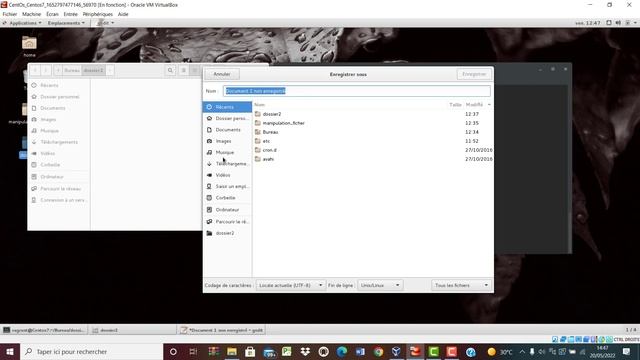Select Parcourir le réseau in the save dialog

click(x=227, y=222)
